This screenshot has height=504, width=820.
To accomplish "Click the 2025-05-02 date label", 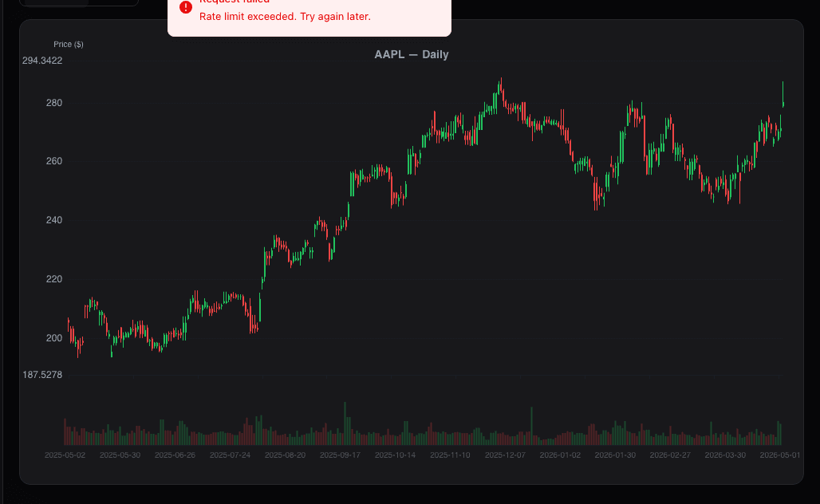I will (65, 455).
